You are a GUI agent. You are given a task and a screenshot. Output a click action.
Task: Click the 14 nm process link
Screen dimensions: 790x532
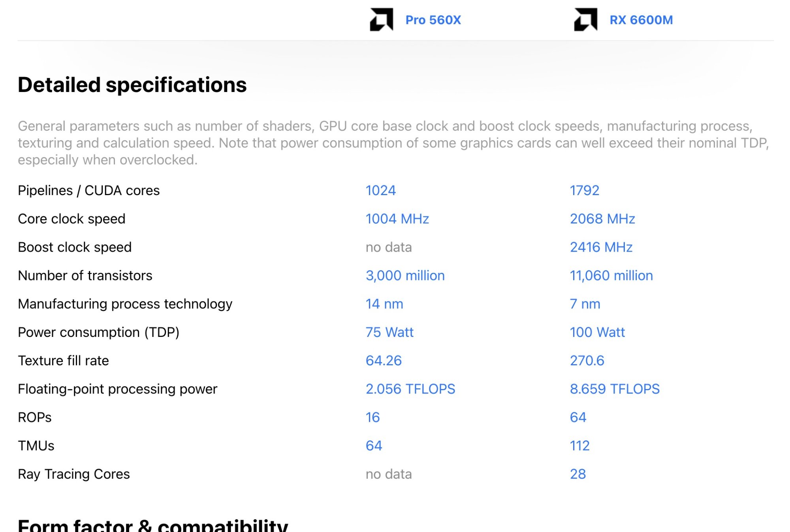[x=384, y=304]
